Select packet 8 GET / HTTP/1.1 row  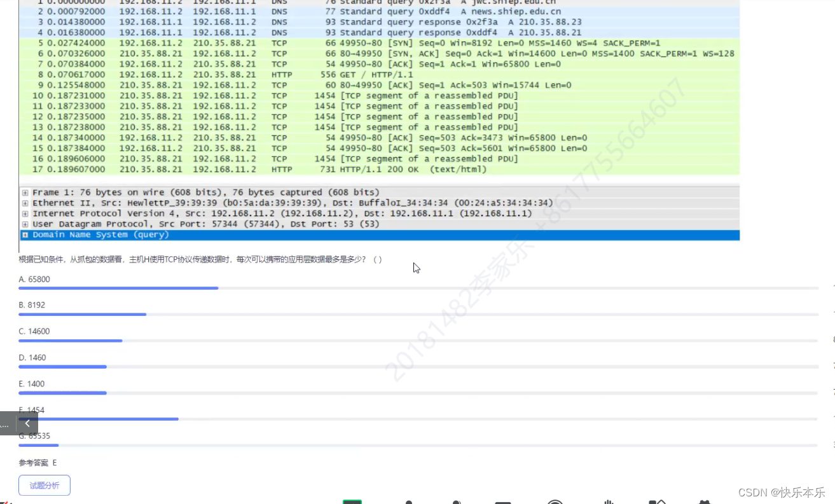(x=379, y=74)
